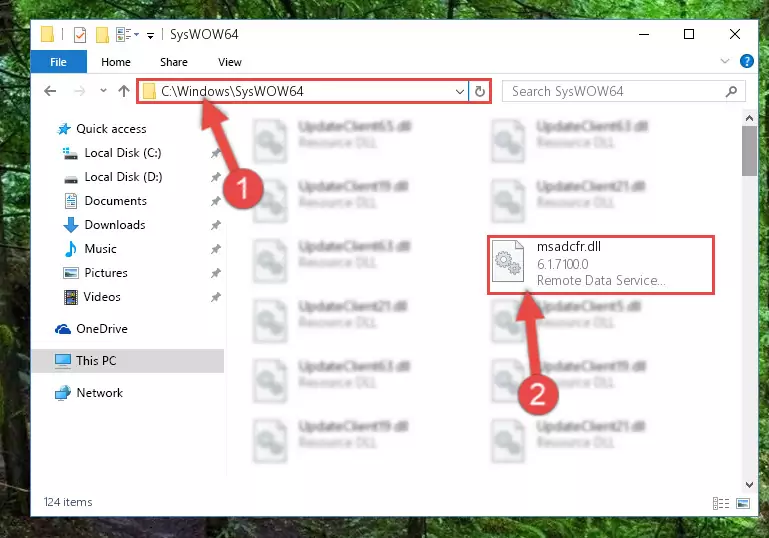Refresh the SysWOW64 folder
This screenshot has height=538, width=769.
(x=480, y=91)
